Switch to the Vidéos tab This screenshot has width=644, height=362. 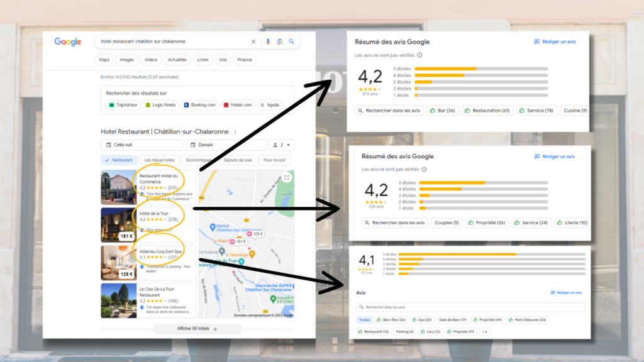151,60
